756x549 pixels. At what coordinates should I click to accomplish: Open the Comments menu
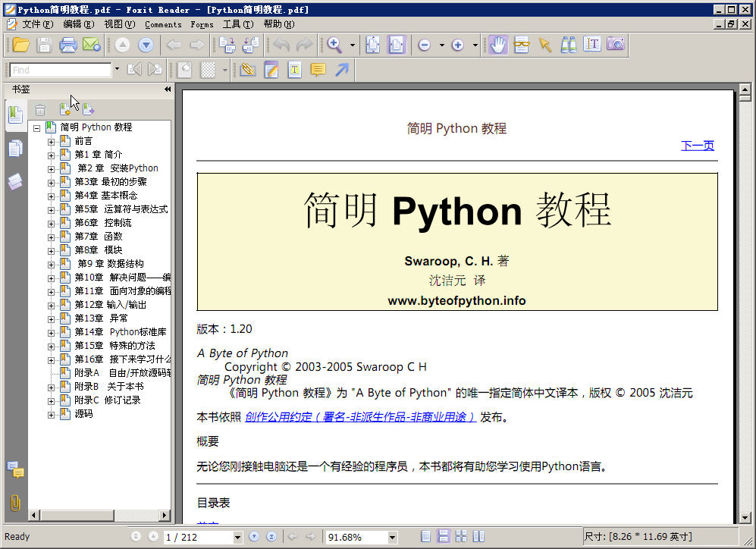[x=163, y=24]
